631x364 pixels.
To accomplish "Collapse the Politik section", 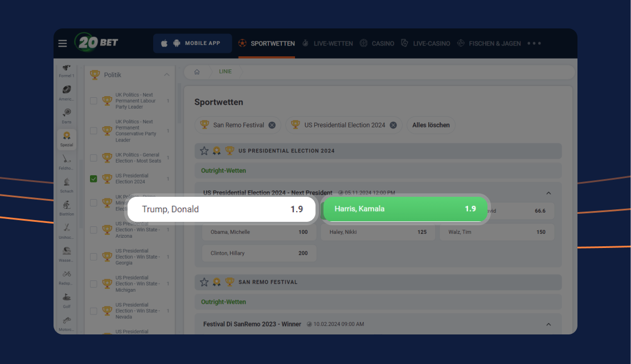I will [167, 75].
